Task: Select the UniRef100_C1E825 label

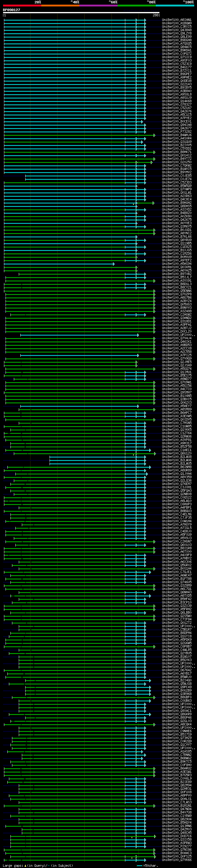Action: click(x=177, y=247)
